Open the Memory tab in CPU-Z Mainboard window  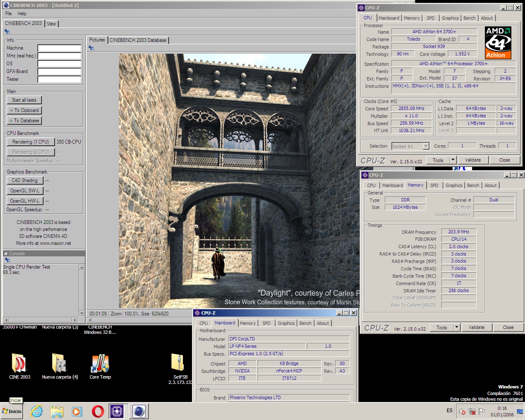[248, 323]
